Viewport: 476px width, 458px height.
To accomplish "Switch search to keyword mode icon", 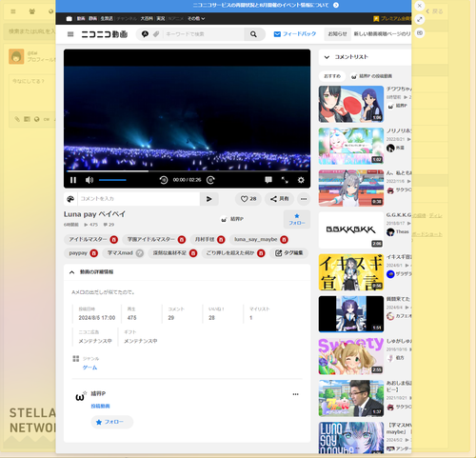I will pos(145,34).
